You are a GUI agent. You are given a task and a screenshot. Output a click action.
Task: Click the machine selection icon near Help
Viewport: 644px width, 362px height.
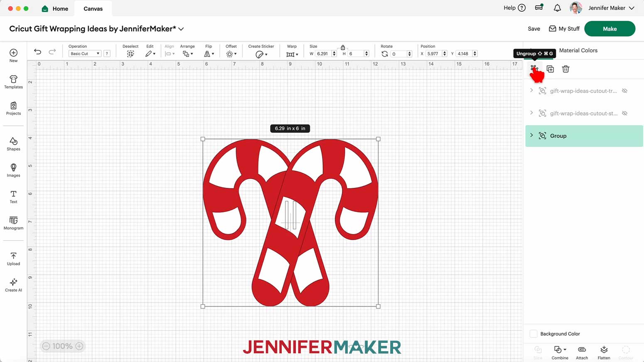click(x=539, y=7)
